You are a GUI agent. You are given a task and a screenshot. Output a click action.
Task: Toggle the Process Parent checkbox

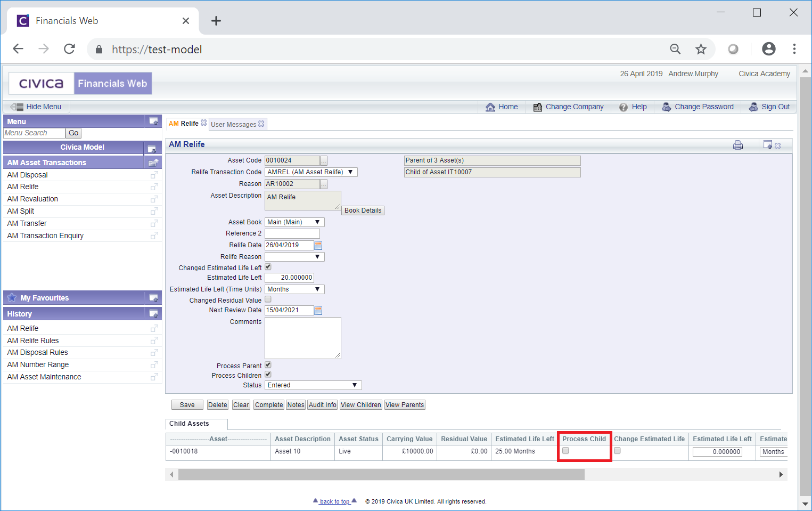(268, 365)
